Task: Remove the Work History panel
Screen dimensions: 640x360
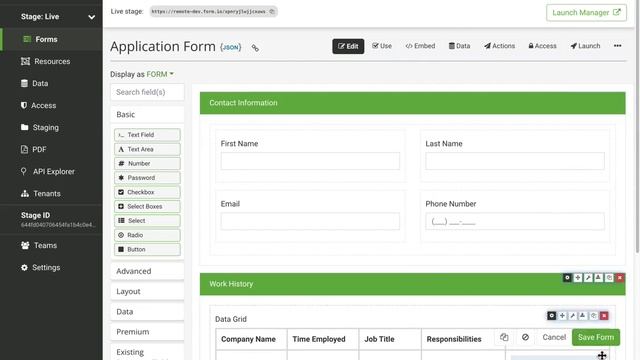Action: pyautogui.click(x=620, y=278)
